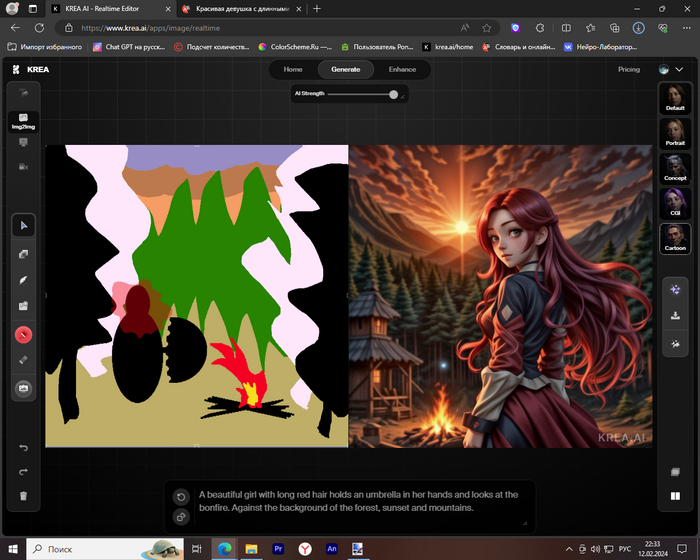Select the arrow pointer tool

[24, 226]
